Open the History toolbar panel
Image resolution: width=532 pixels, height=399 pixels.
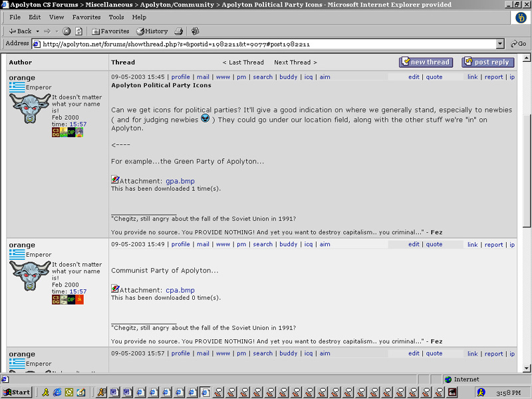coord(152,31)
